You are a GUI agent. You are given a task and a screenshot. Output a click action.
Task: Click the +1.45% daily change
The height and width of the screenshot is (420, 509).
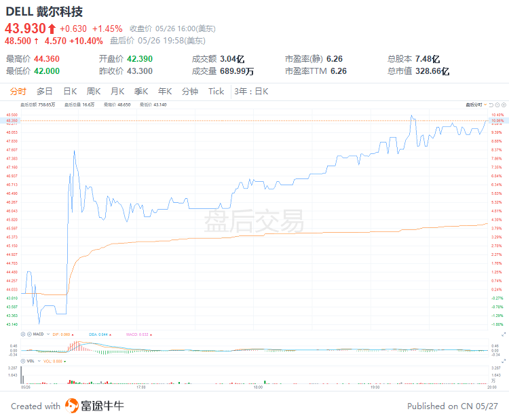107,29
